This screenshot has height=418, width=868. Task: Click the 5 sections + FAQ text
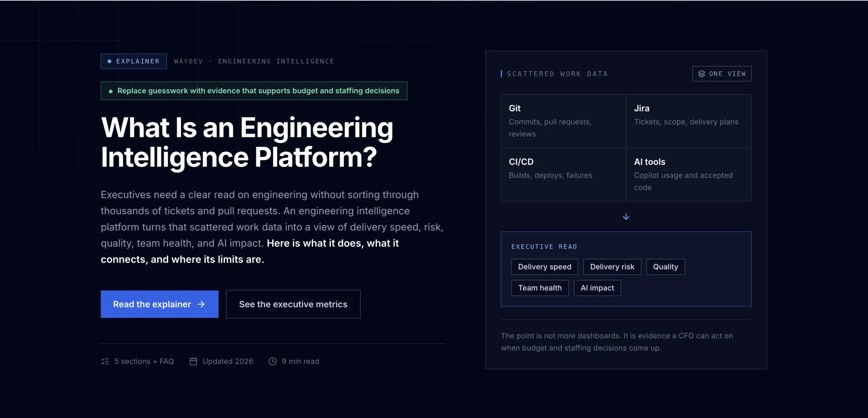[x=144, y=361]
